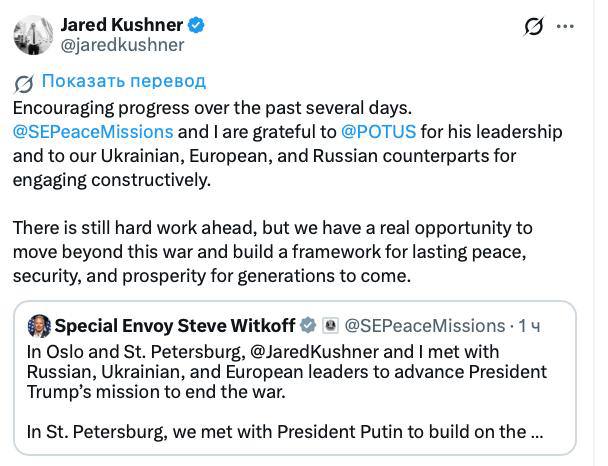The width and height of the screenshot is (608, 466).
Task: Click the @SEPeaceMissions handle in quoted tweet
Action: (x=425, y=326)
